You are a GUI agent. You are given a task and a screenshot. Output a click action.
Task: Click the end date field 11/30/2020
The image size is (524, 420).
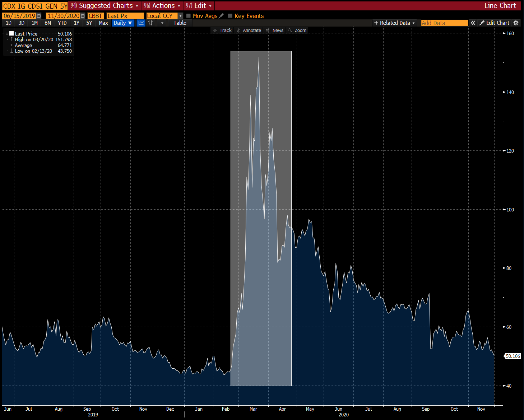[x=64, y=16]
